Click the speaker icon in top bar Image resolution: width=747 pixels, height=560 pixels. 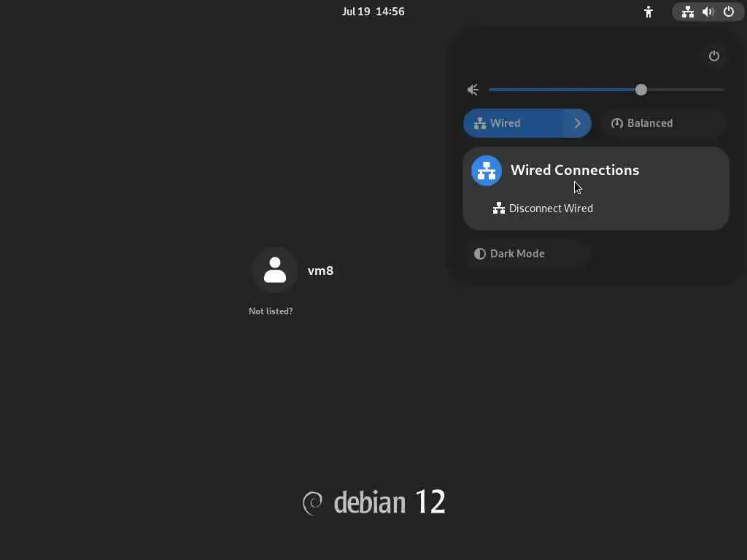(708, 12)
